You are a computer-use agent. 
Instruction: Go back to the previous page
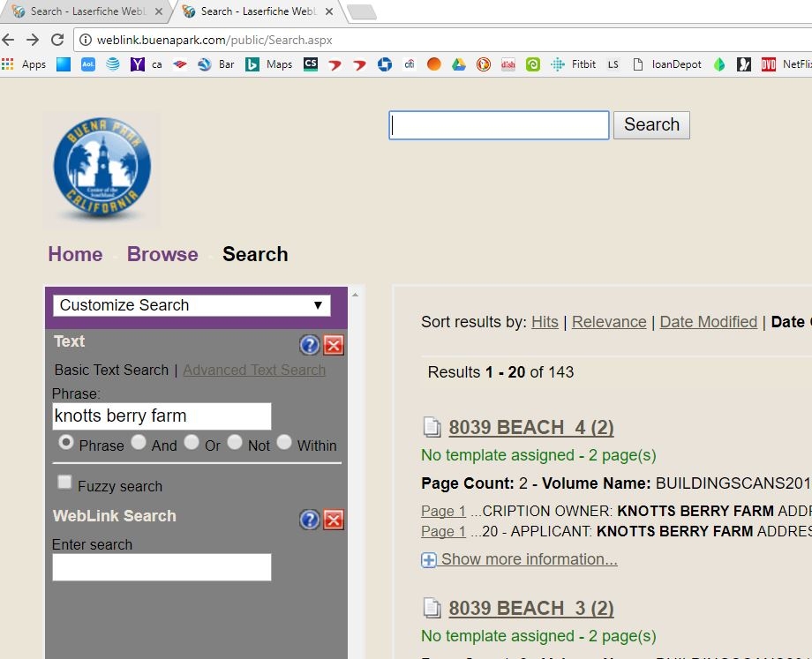[8, 40]
